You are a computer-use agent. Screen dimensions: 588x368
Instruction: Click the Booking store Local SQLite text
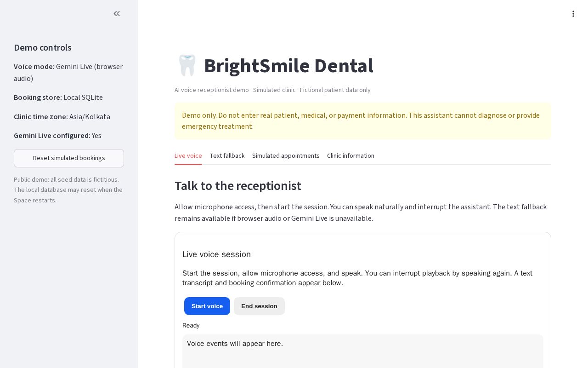coord(58,98)
